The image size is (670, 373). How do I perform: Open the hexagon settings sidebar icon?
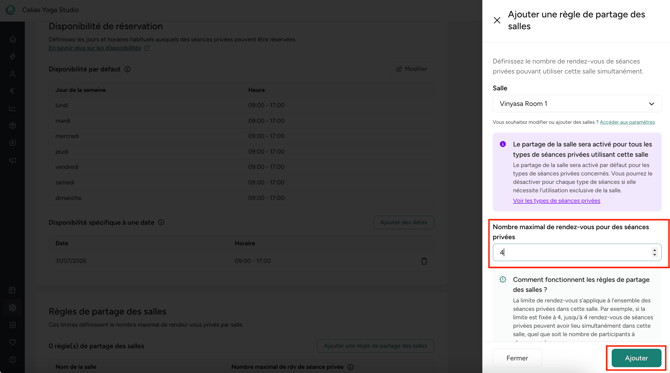click(12, 308)
